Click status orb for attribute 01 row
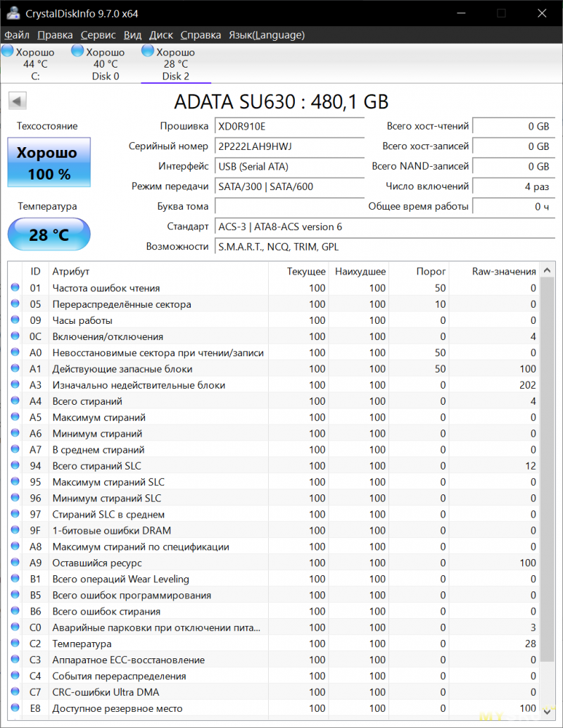The image size is (563, 728). click(x=15, y=288)
